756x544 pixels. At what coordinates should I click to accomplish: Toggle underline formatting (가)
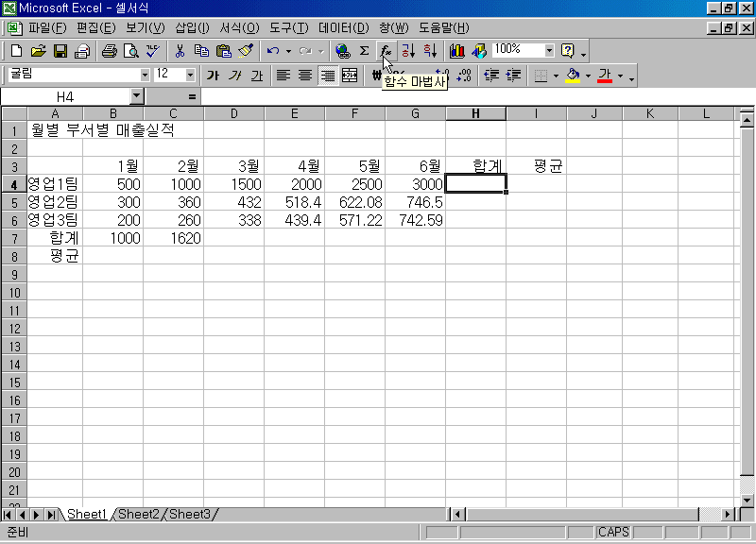coord(257,76)
